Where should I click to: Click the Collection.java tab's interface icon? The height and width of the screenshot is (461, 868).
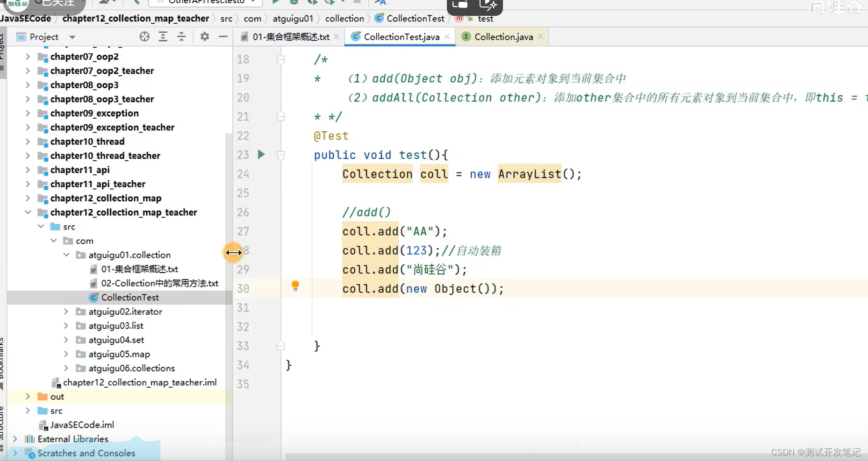point(466,36)
